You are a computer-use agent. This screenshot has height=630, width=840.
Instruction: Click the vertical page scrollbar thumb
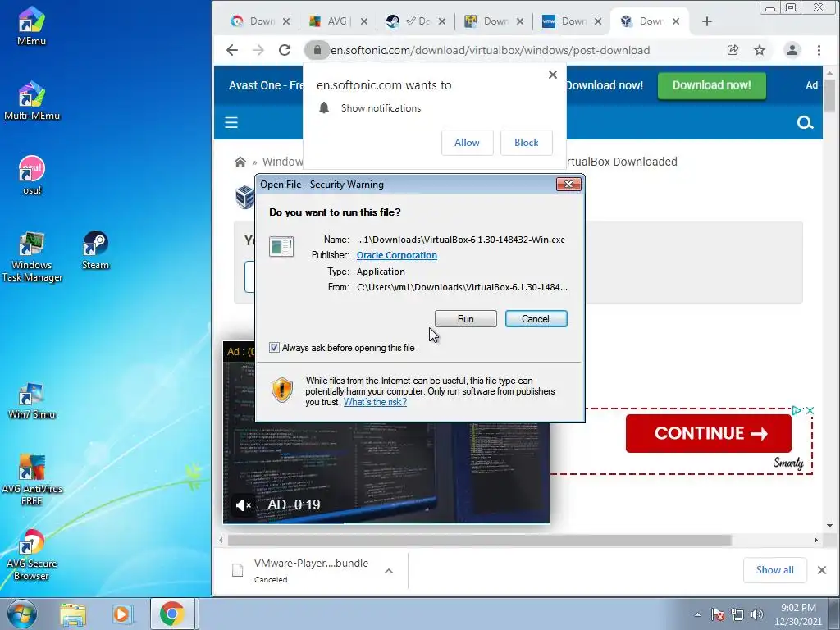coord(830,96)
